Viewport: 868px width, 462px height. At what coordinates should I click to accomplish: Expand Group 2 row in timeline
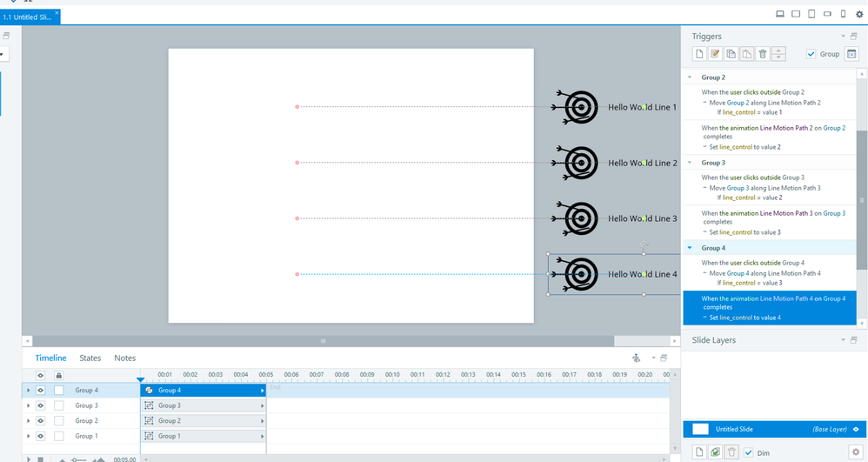coord(28,420)
